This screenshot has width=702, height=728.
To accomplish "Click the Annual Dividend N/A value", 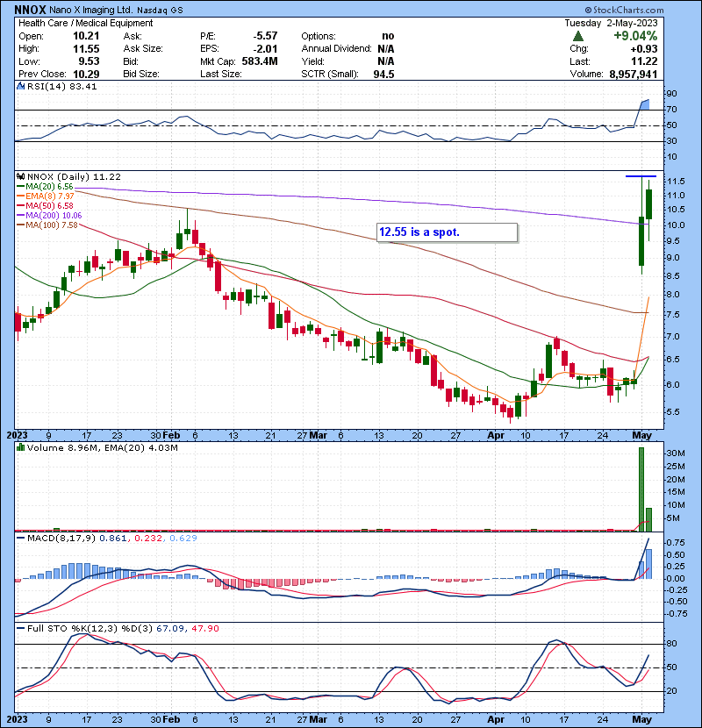I will click(385, 49).
